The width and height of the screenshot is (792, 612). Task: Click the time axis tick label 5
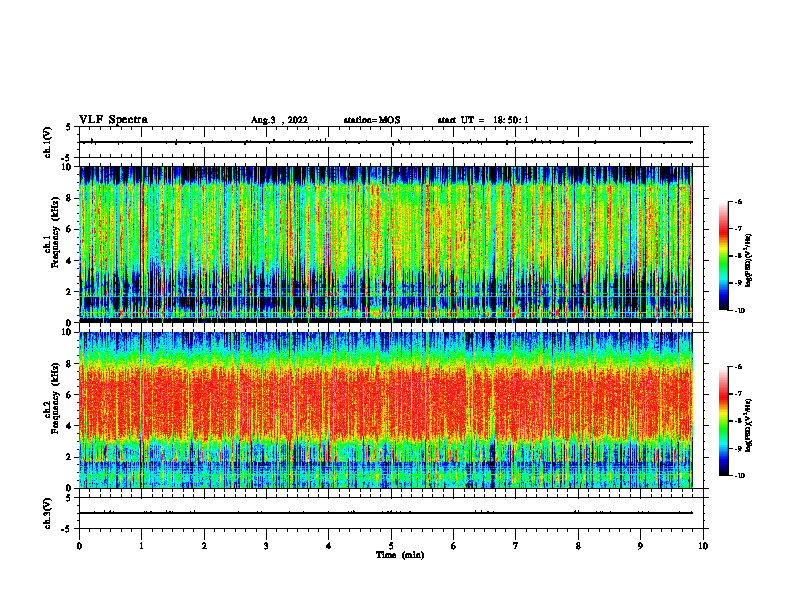pyautogui.click(x=391, y=546)
